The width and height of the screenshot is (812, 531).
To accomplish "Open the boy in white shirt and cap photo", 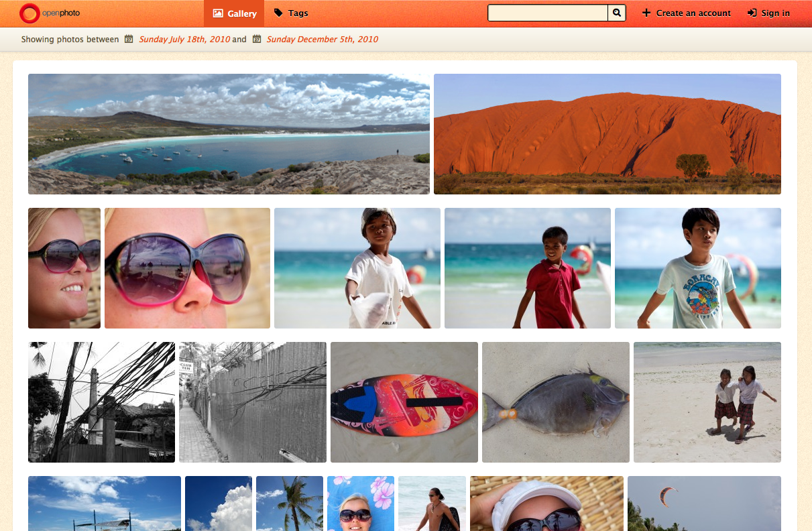I will pyautogui.click(x=357, y=268).
